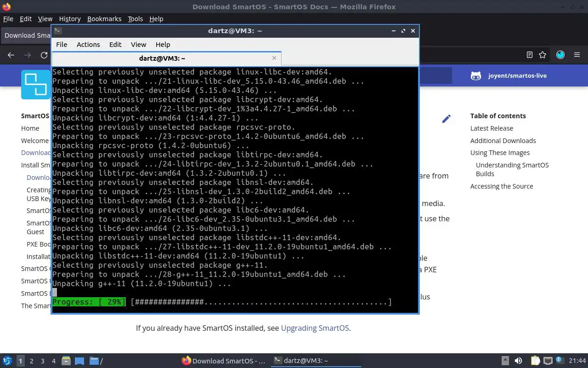The image size is (588, 368).
Task: Click the update notifier tray icon
Action: [560, 361]
